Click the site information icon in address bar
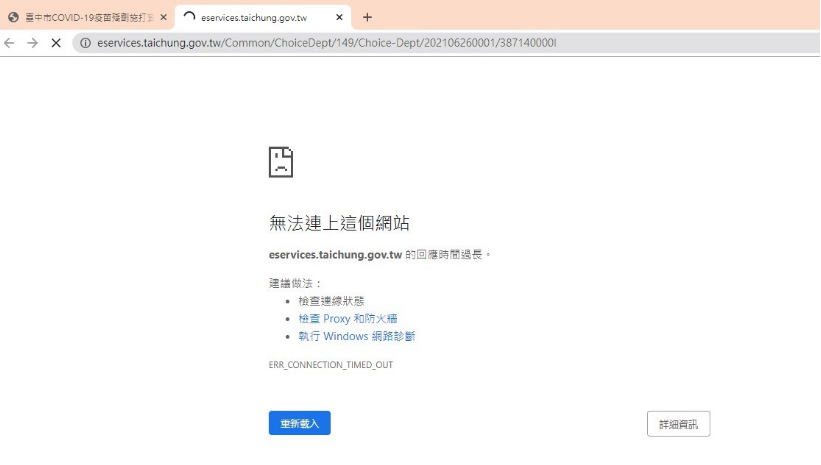 [x=85, y=43]
